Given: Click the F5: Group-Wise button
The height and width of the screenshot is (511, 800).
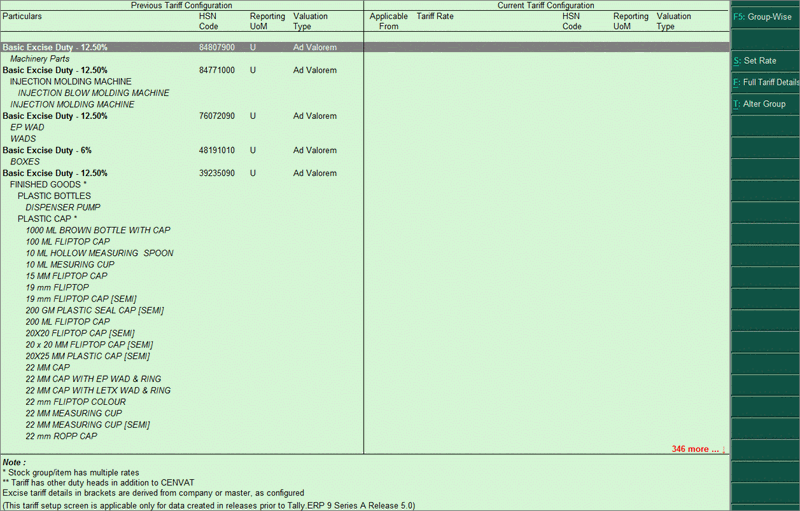Looking at the screenshot, I should (765, 17).
